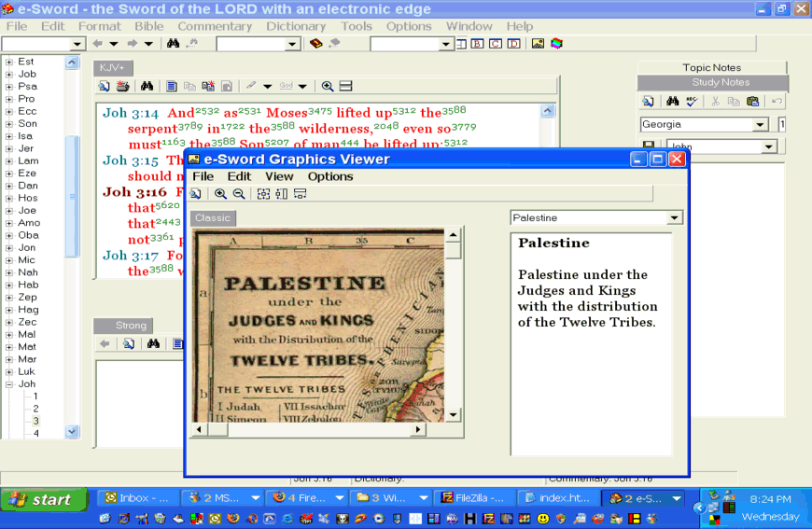812x529 pixels.
Task: Expand the Mat book node
Action: point(8,347)
